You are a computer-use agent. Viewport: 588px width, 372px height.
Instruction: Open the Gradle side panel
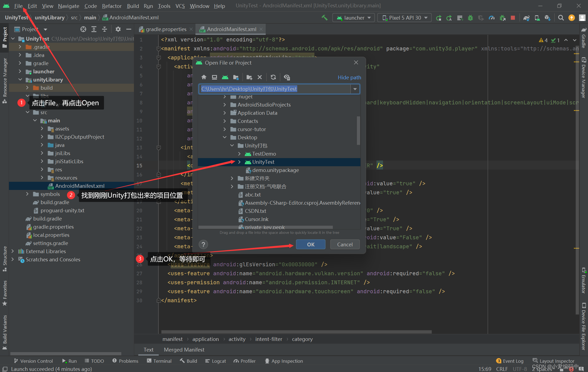pyautogui.click(x=584, y=37)
